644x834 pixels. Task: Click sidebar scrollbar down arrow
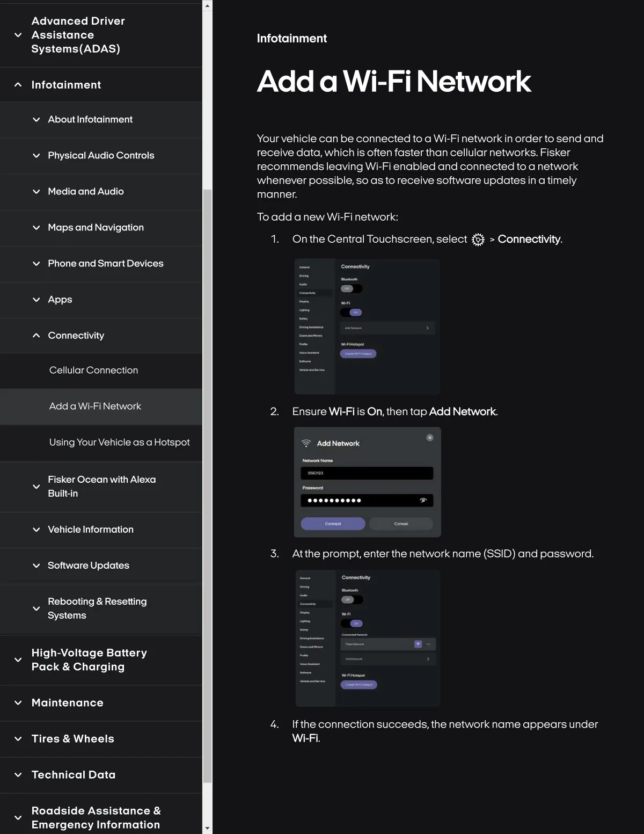click(x=207, y=829)
